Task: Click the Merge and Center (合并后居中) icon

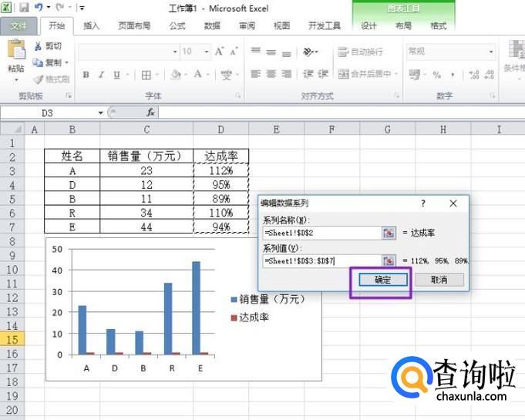Action: click(343, 75)
